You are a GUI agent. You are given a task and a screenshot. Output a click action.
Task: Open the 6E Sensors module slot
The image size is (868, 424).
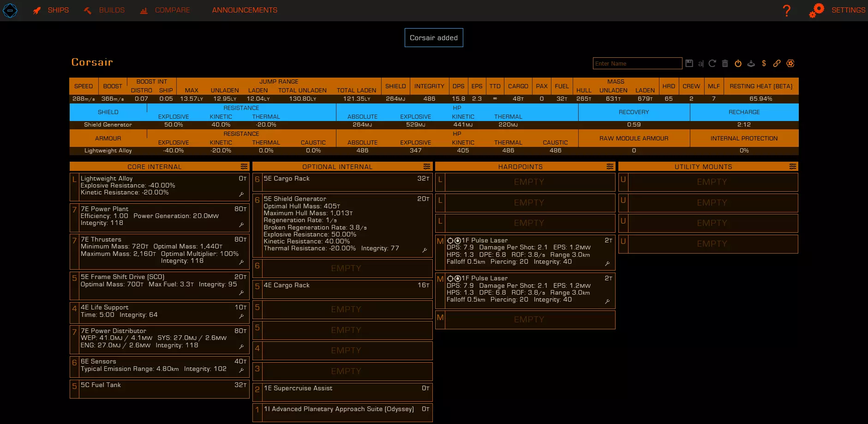coord(160,367)
